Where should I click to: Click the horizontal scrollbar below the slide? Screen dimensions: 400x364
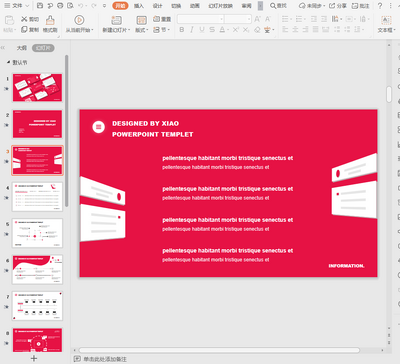coord(219,350)
